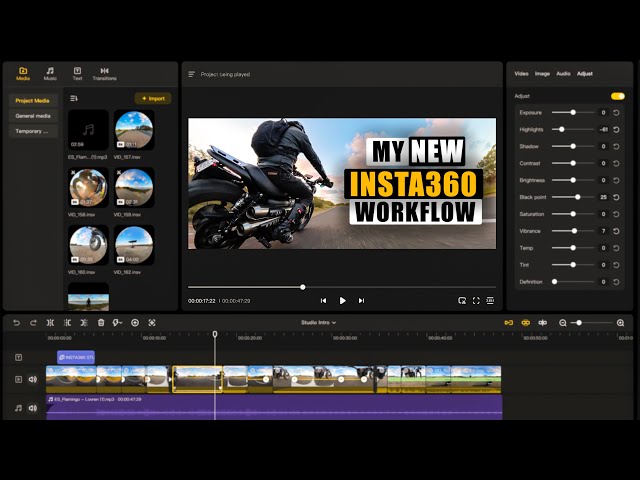Trim the clip end to the playhead
Screen dimensions: 640x480
[84, 323]
